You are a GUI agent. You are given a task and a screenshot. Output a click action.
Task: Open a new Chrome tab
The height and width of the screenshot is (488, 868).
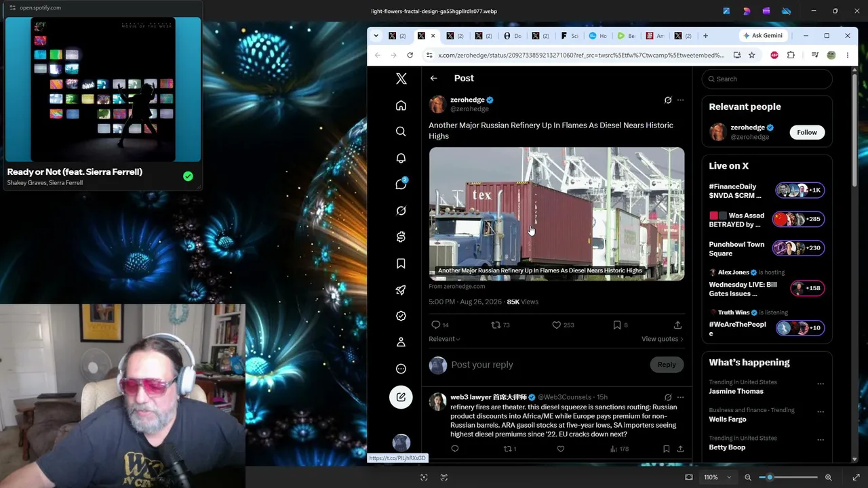pyautogui.click(x=705, y=35)
